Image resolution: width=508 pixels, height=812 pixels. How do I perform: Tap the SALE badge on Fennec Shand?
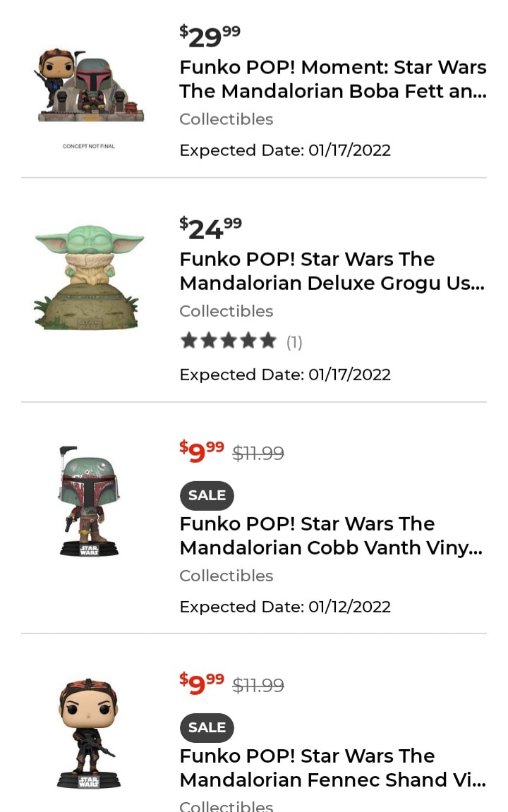click(x=207, y=727)
